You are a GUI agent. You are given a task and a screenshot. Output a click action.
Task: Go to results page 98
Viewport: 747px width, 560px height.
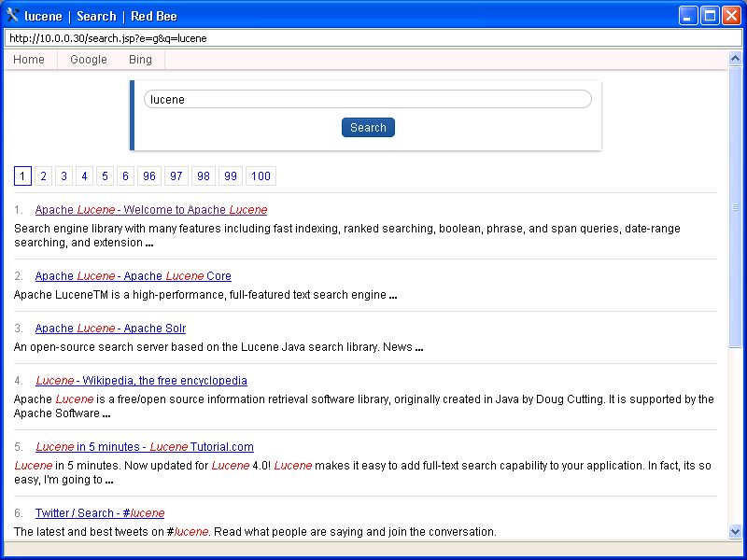pos(204,175)
